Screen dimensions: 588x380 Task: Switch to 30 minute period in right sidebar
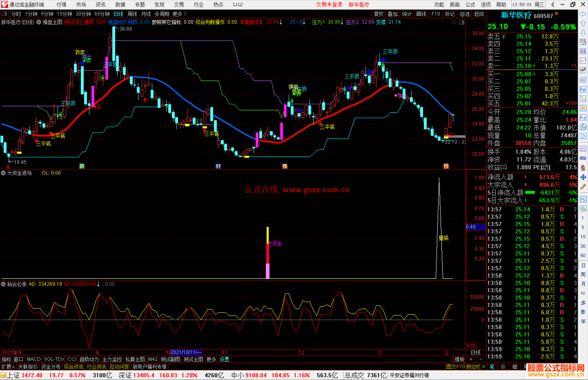583,246
